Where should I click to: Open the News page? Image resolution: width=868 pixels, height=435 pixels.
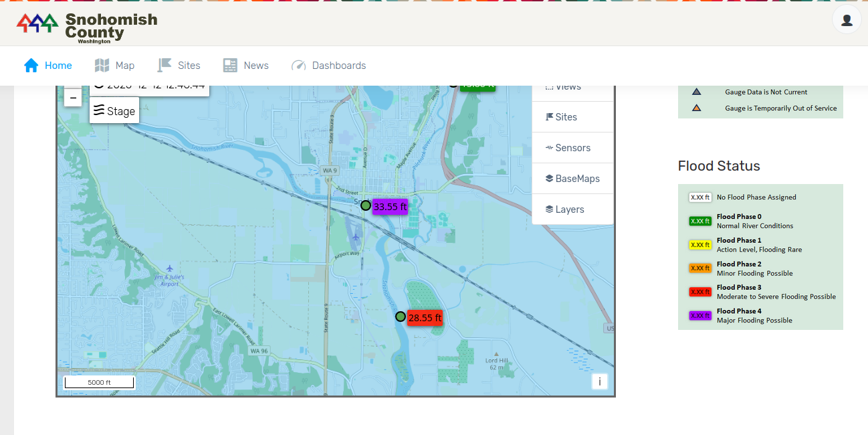tap(246, 66)
